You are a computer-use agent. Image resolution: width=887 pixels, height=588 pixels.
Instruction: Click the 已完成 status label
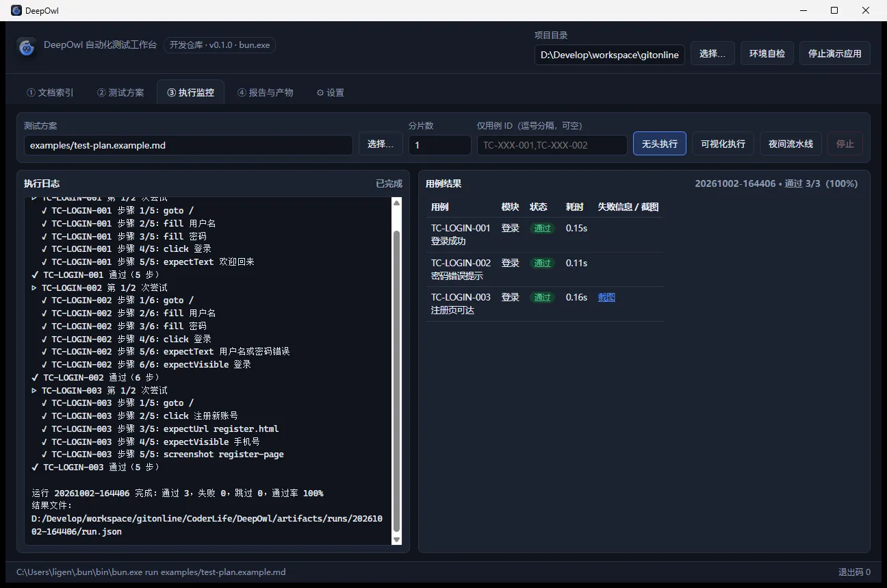[x=389, y=183]
